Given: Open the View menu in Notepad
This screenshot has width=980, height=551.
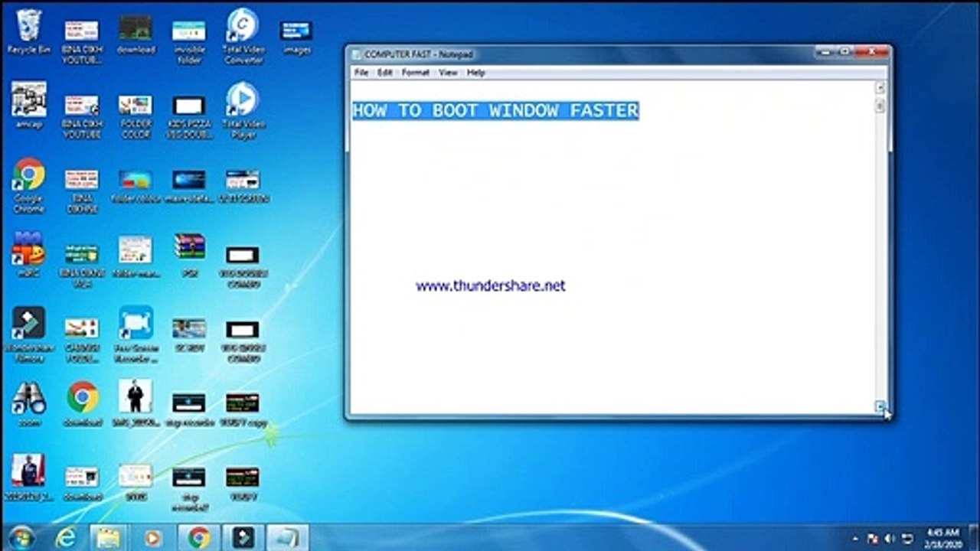Looking at the screenshot, I should (448, 73).
